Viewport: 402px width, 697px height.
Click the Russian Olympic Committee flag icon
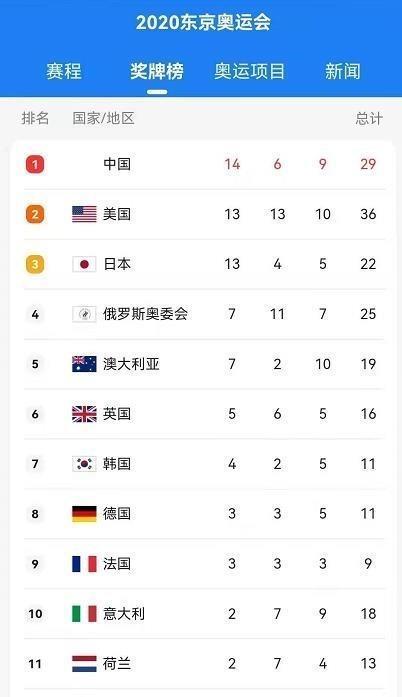point(84,314)
